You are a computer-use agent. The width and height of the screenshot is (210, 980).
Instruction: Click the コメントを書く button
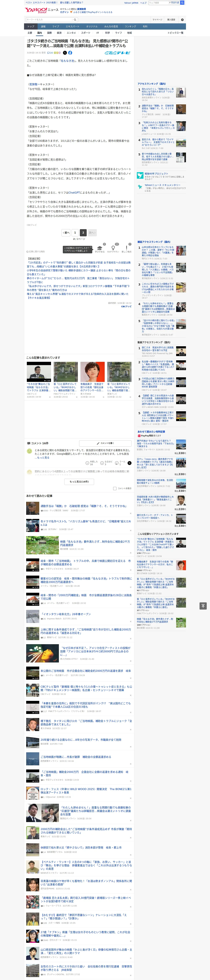105,443
